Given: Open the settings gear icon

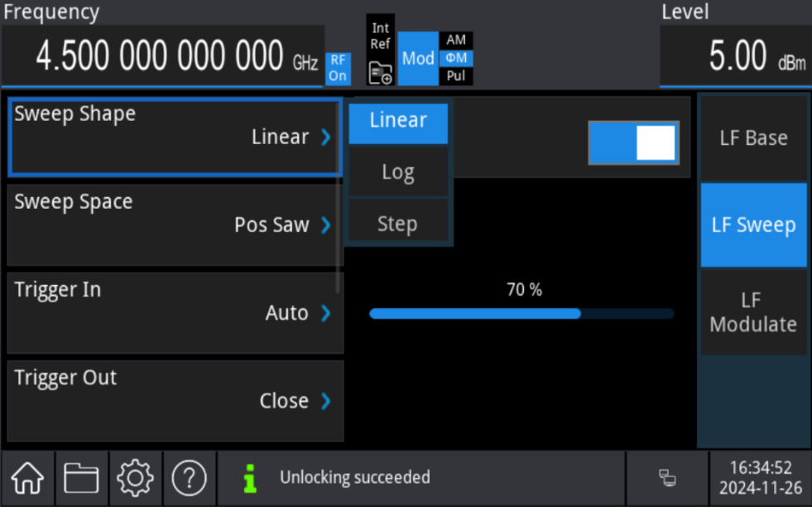Looking at the screenshot, I should coord(135,478).
